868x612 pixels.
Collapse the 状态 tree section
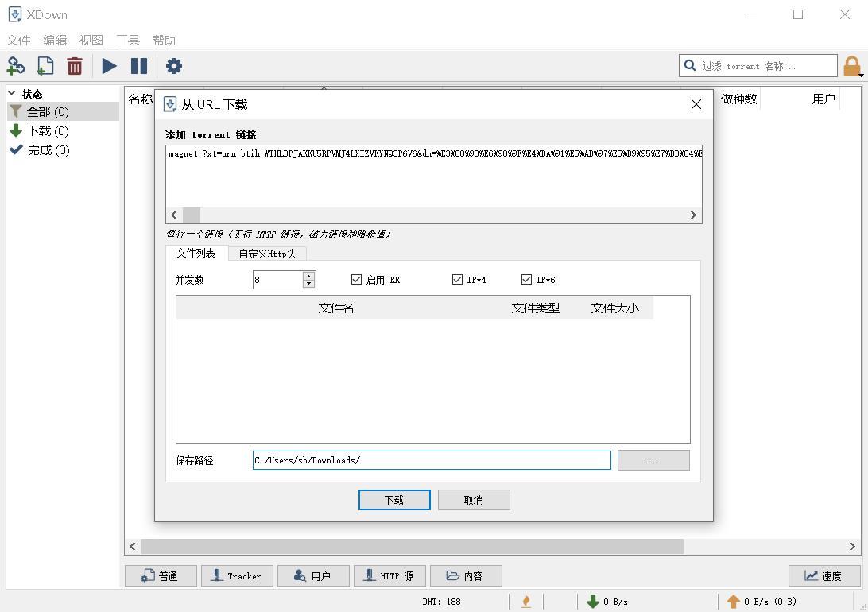pos(12,93)
